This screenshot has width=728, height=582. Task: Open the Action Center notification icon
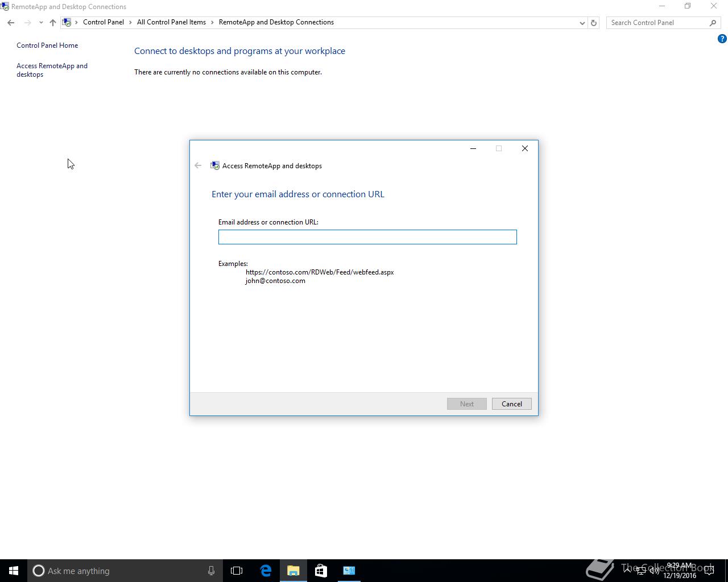(x=709, y=571)
